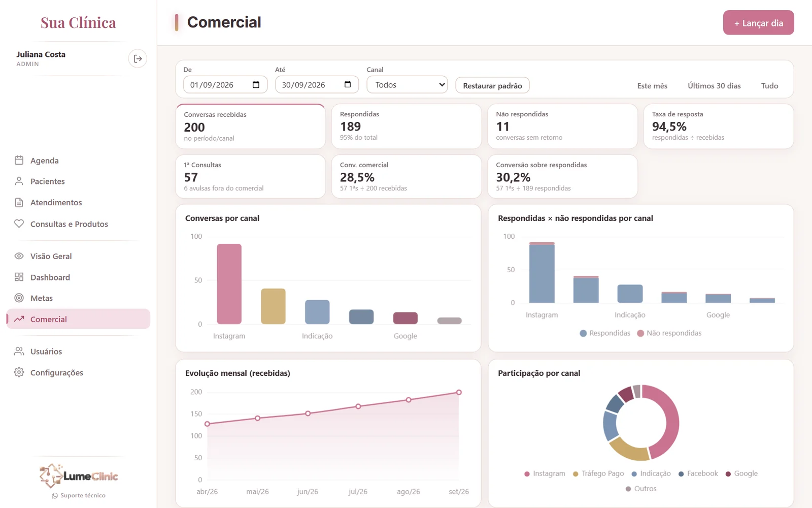Open Configurações in the sidebar
This screenshot has width=812, height=508.
(78, 373)
